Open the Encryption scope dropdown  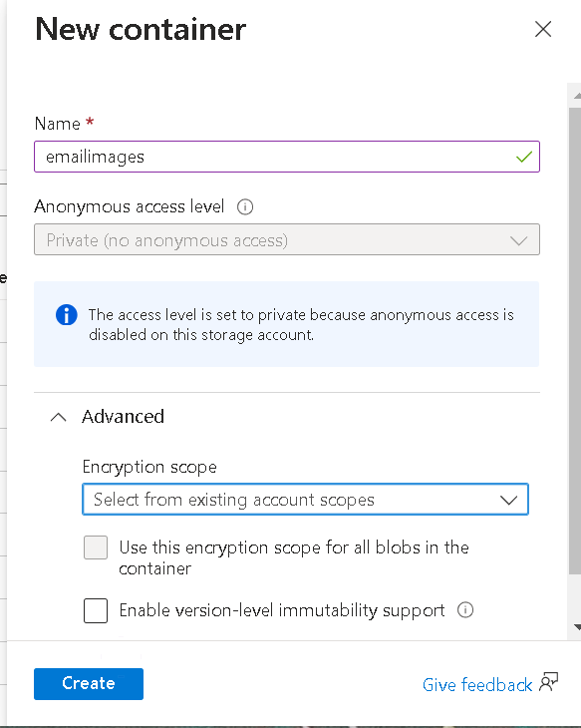(305, 500)
